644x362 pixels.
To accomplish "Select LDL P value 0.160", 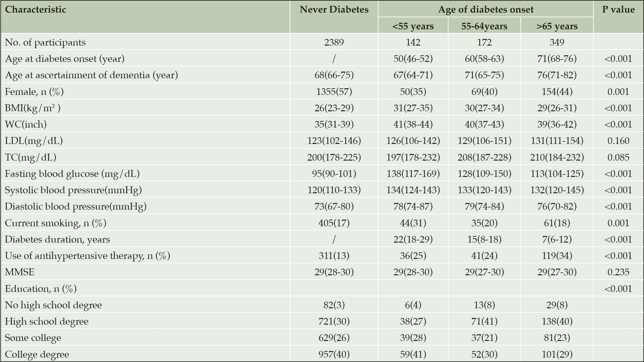I will (x=618, y=141).
